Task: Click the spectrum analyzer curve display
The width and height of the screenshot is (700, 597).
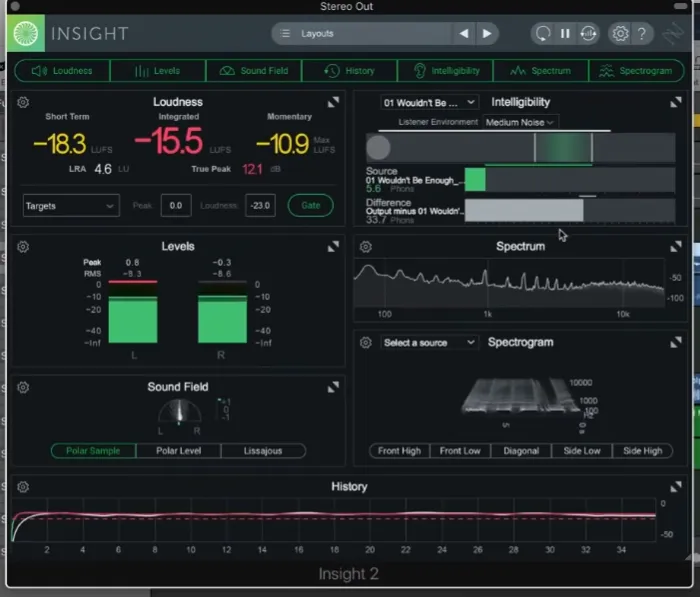Action: pos(509,284)
